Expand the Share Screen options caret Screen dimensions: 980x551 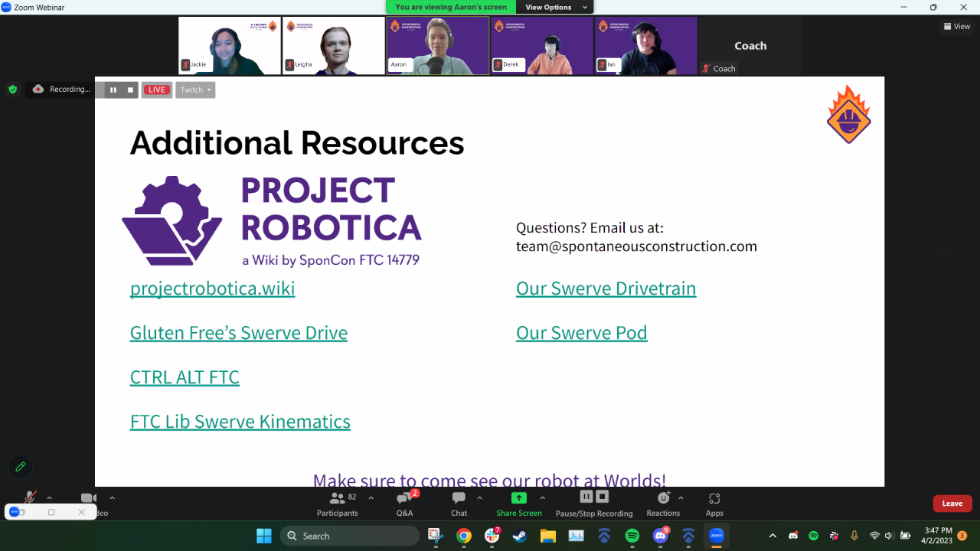[543, 498]
